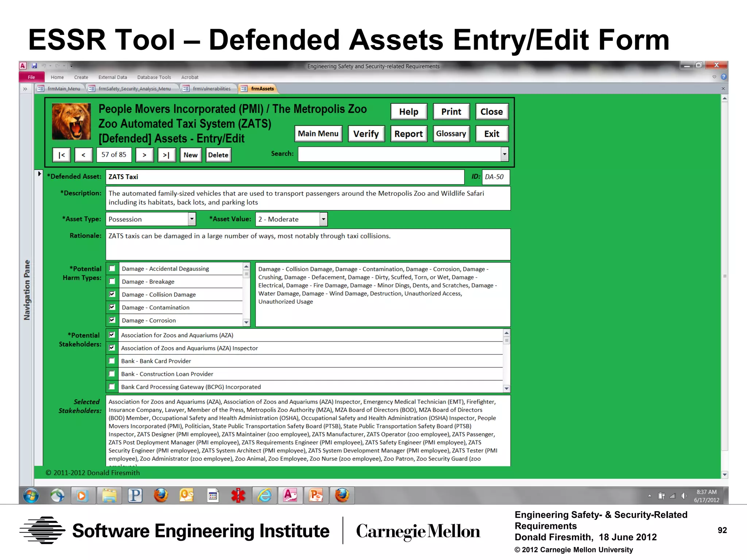Click the Access application icon in title bar

(23, 66)
